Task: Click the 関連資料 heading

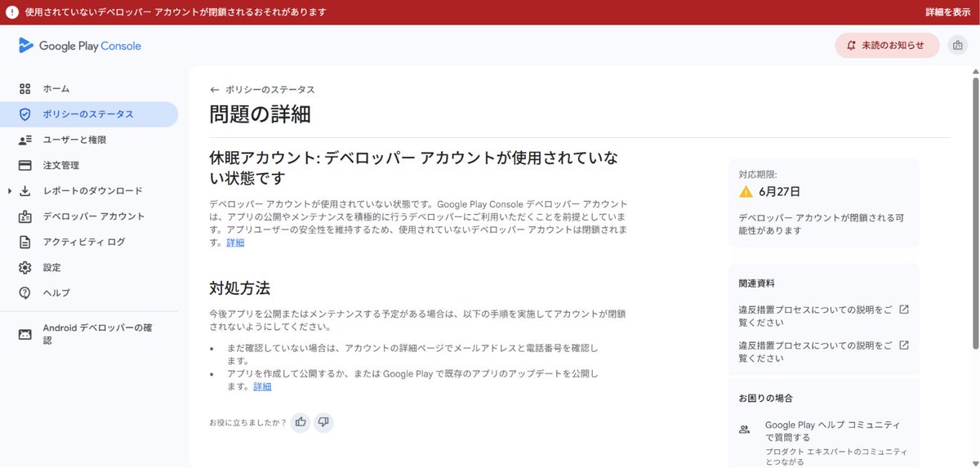Action: [x=757, y=283]
